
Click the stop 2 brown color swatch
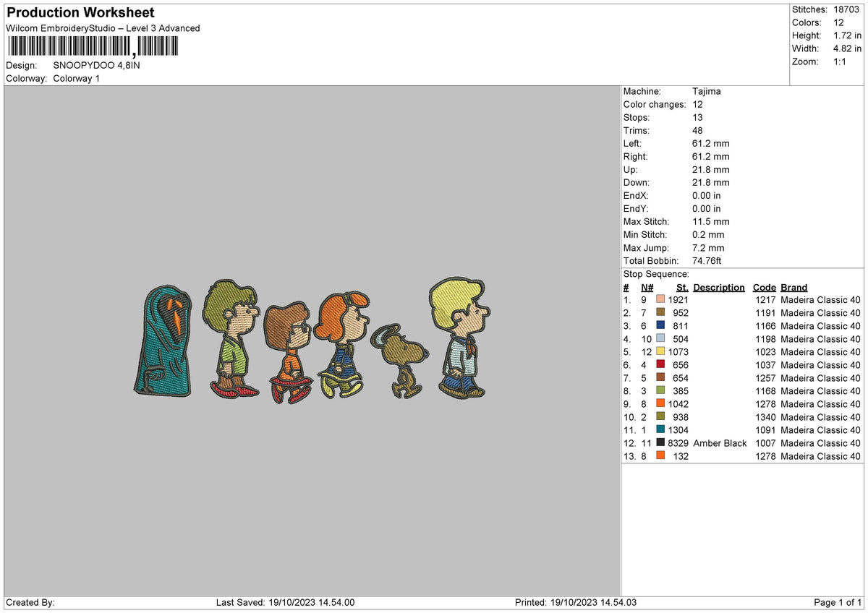660,312
